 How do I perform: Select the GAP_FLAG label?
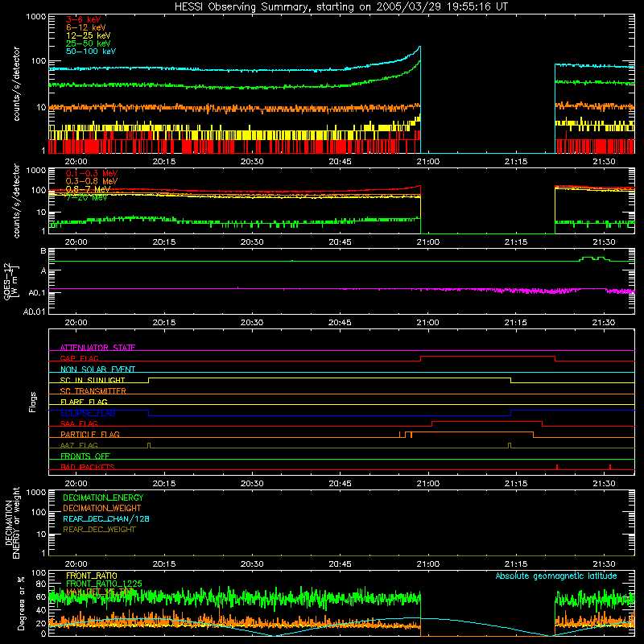79,358
